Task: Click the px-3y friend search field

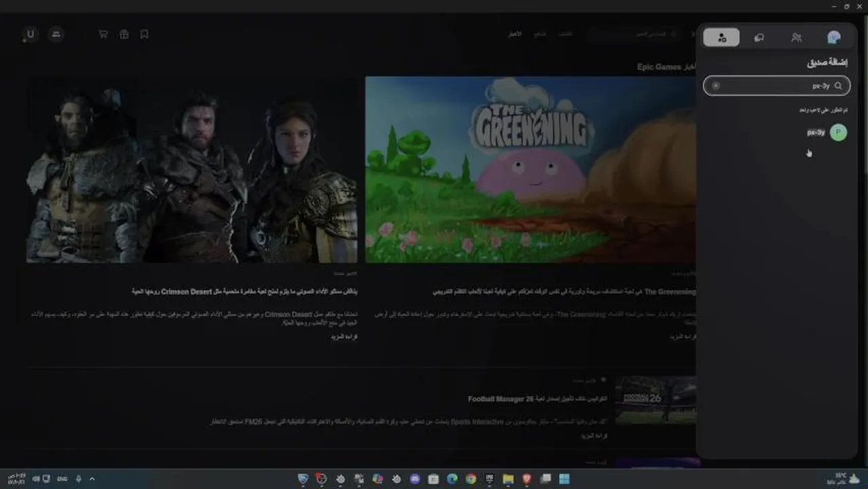Action: pyautogui.click(x=776, y=86)
